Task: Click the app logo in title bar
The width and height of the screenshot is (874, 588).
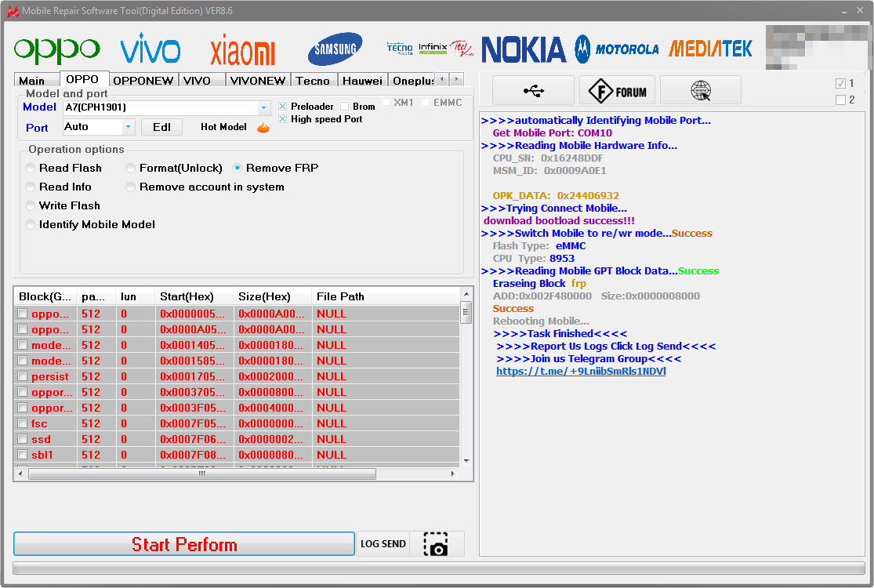Action: pos(13,11)
